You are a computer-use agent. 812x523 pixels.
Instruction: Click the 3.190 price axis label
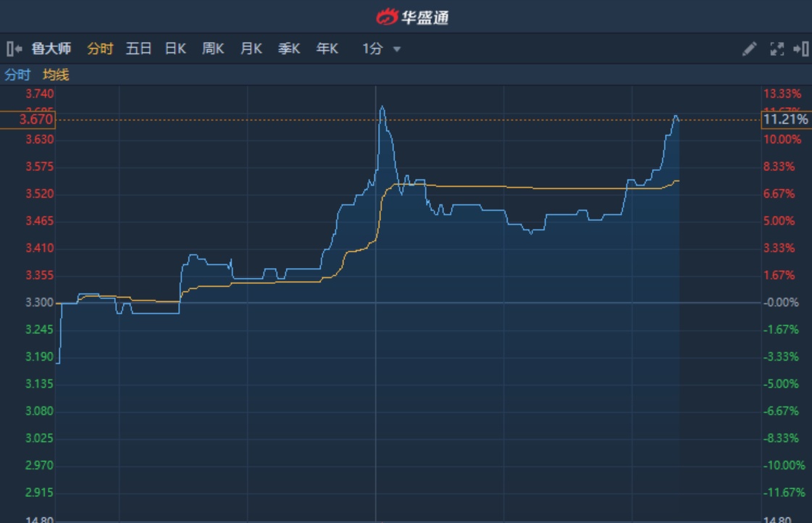tap(40, 357)
